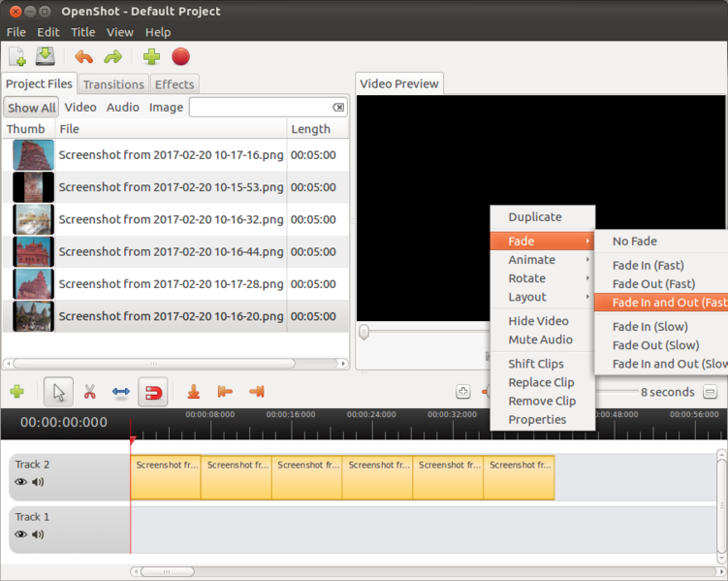728x581 pixels.
Task: Open the Help menu
Action: (158, 32)
